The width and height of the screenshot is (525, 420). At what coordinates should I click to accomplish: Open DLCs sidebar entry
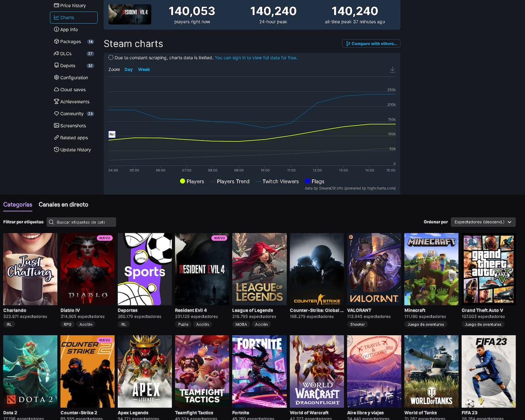73,53
